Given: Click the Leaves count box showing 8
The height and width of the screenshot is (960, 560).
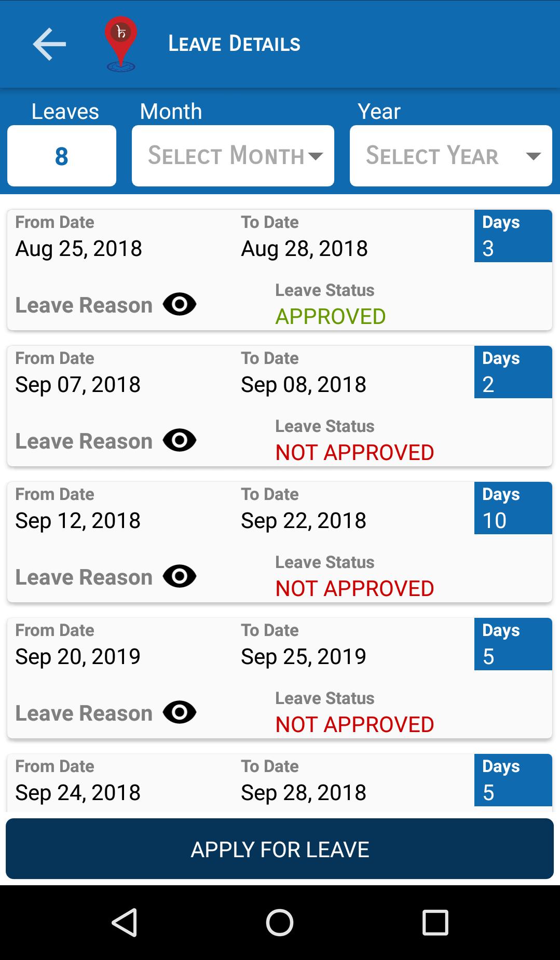Looking at the screenshot, I should pos(62,156).
